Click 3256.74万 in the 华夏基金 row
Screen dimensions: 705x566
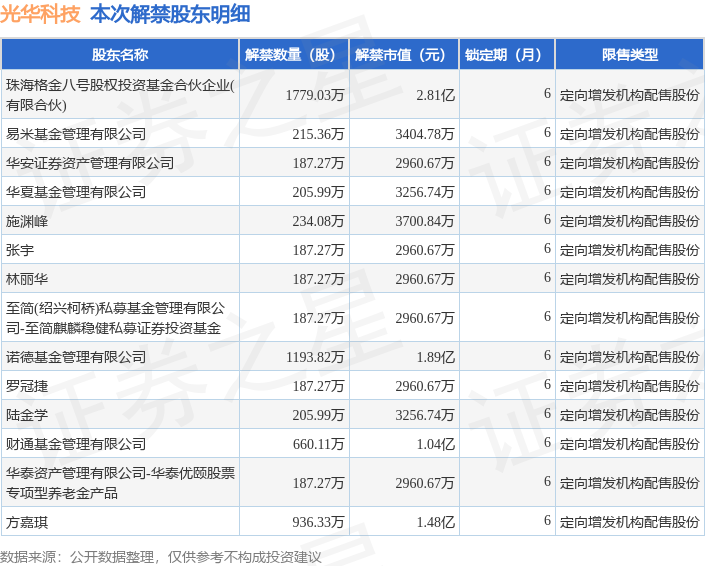424,192
